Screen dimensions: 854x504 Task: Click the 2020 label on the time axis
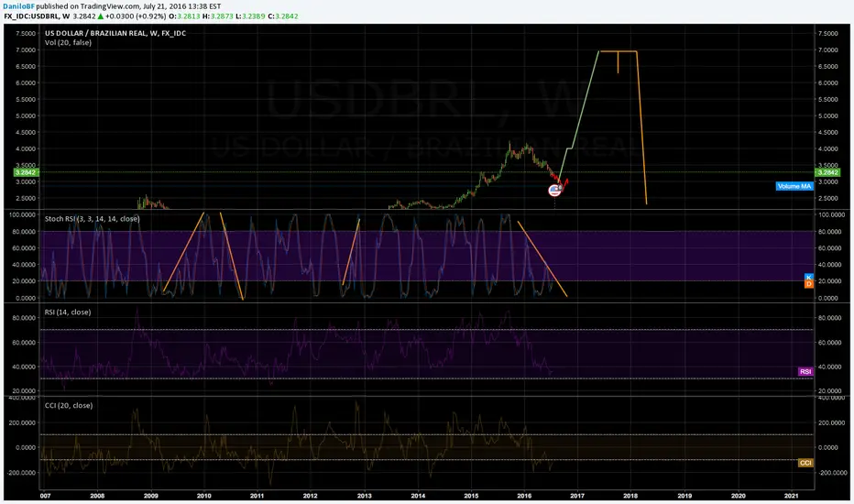pos(738,496)
